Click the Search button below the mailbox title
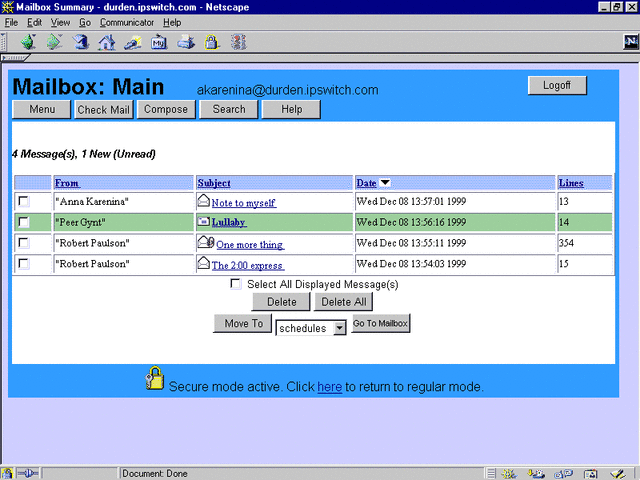Screen dimensions: 640x480 (x=229, y=109)
